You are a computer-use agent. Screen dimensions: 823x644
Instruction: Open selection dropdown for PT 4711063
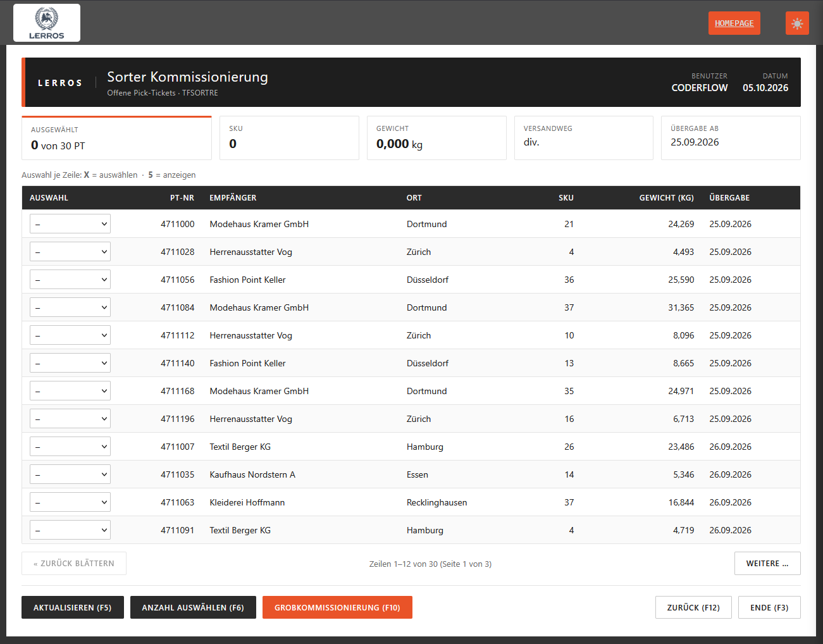click(70, 502)
